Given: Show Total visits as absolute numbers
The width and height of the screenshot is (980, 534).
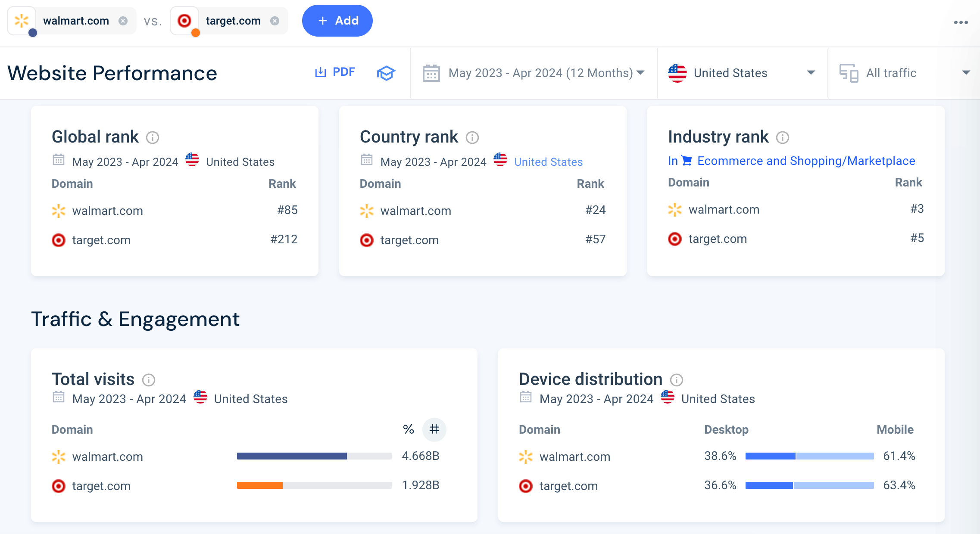Looking at the screenshot, I should click(434, 429).
